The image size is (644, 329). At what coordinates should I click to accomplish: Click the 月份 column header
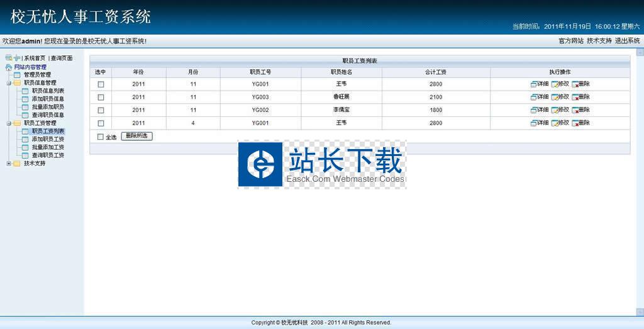coord(193,72)
